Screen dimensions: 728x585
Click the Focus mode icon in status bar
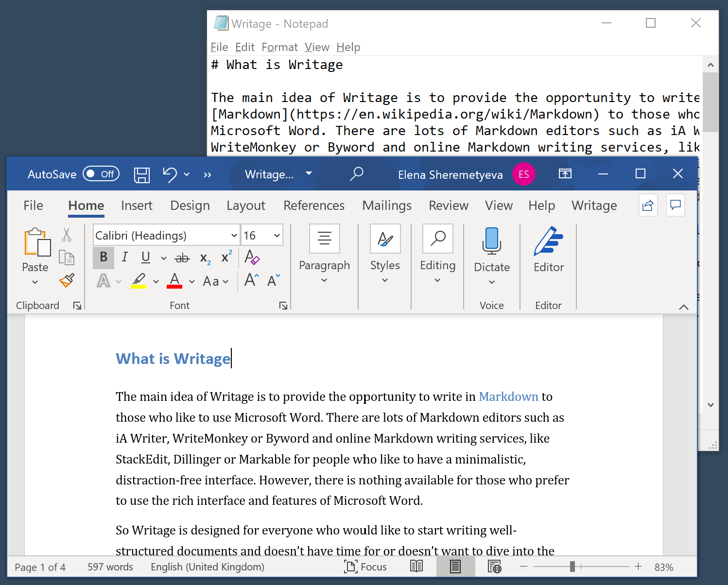(351, 567)
